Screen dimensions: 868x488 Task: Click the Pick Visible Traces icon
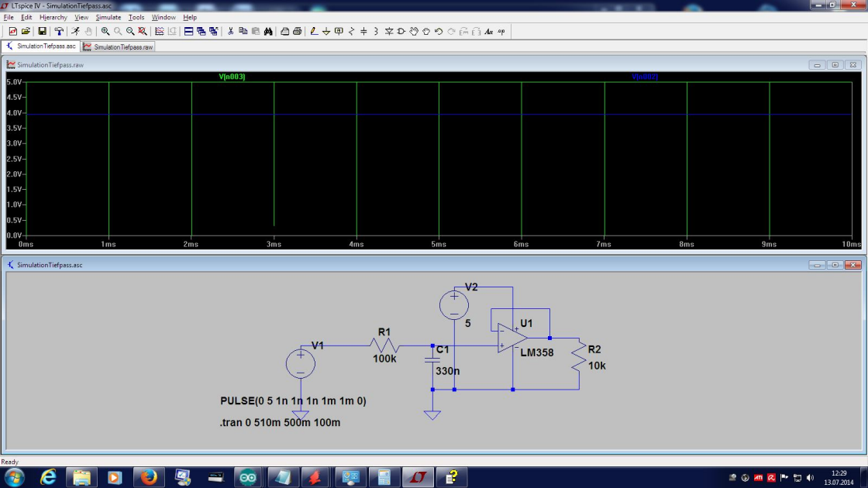coord(160,32)
